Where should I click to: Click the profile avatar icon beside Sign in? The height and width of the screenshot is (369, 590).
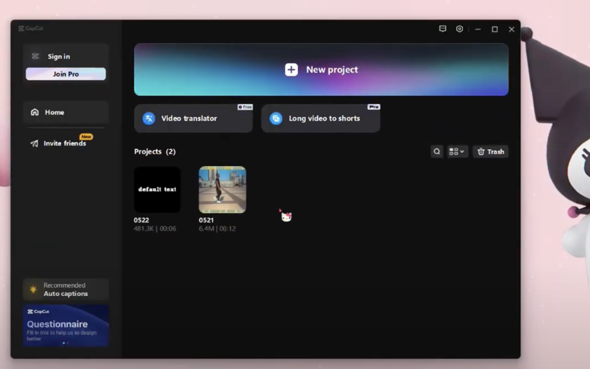(35, 56)
